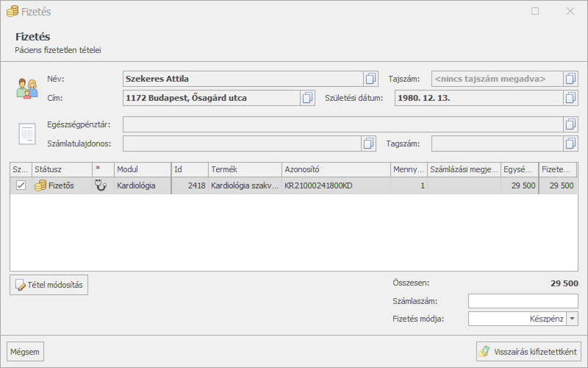Copy the patient name Szekeres Attila
The image size is (588, 368).
click(370, 79)
